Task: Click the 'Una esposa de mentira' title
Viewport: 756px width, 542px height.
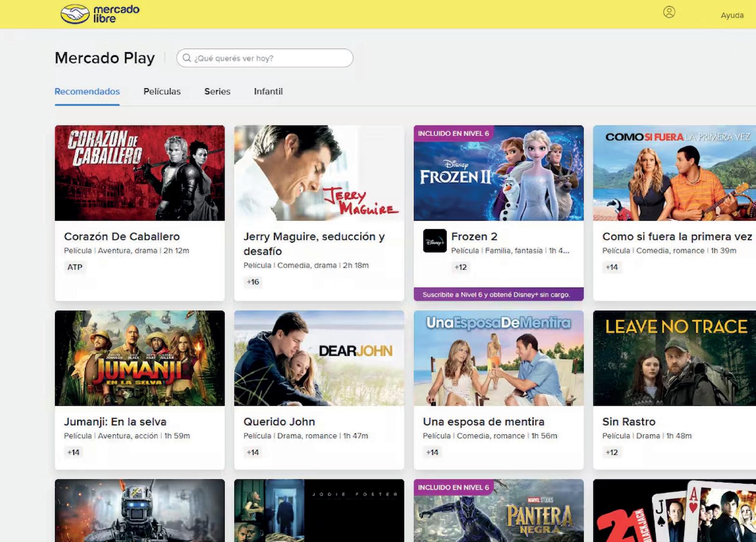Action: [484, 422]
